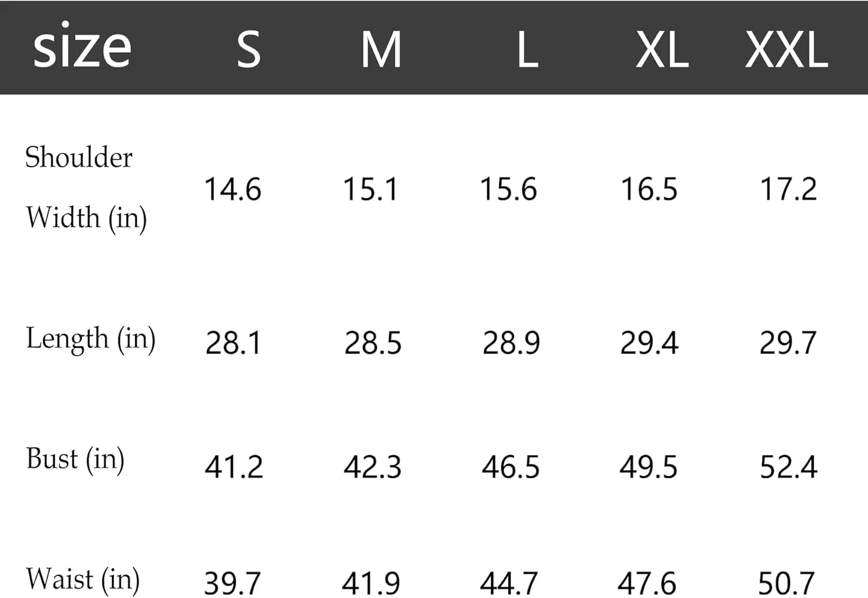Image resolution: width=868 pixels, height=598 pixels.
Task: Click the 29.4 length value
Action: (649, 343)
